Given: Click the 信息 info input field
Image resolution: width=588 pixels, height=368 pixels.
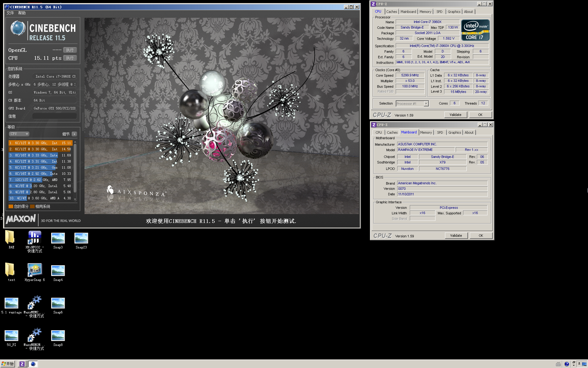Looking at the screenshot, I should pos(55,116).
